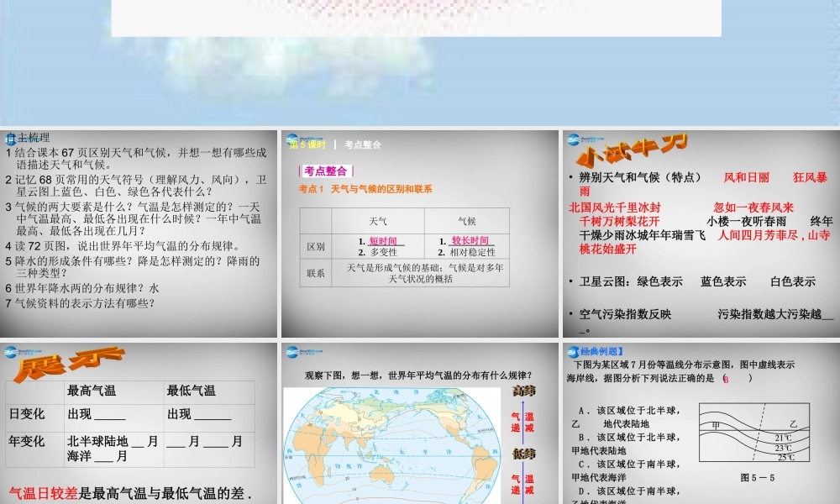Click the red phrase '桃花始盛开'
The height and width of the screenshot is (504, 840).
click(x=607, y=249)
